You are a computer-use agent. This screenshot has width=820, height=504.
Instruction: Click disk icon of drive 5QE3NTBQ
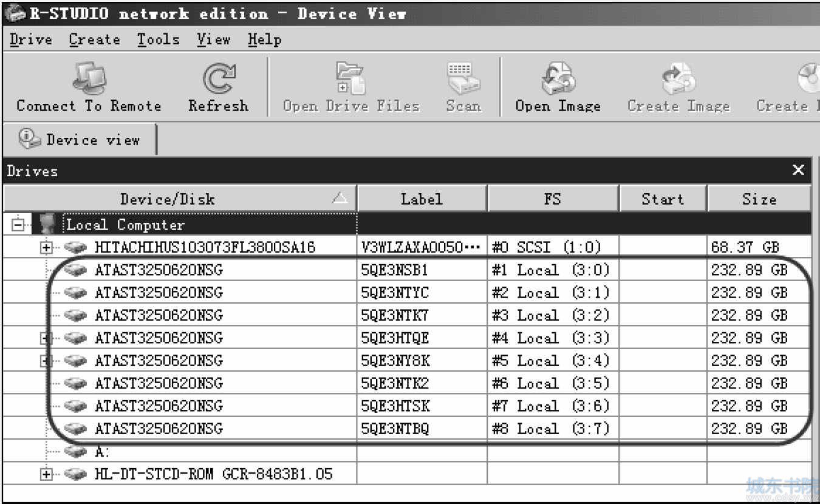tap(75, 429)
